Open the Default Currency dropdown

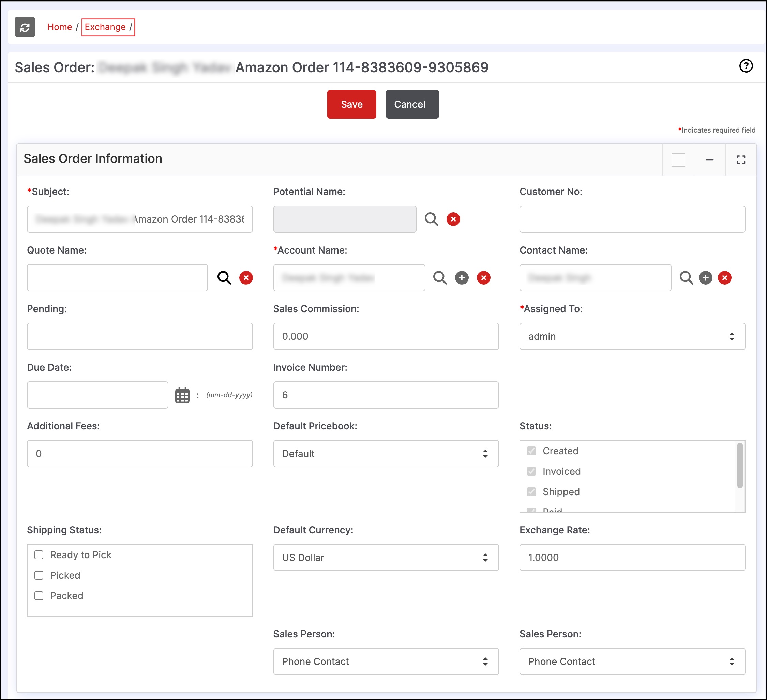click(x=386, y=558)
